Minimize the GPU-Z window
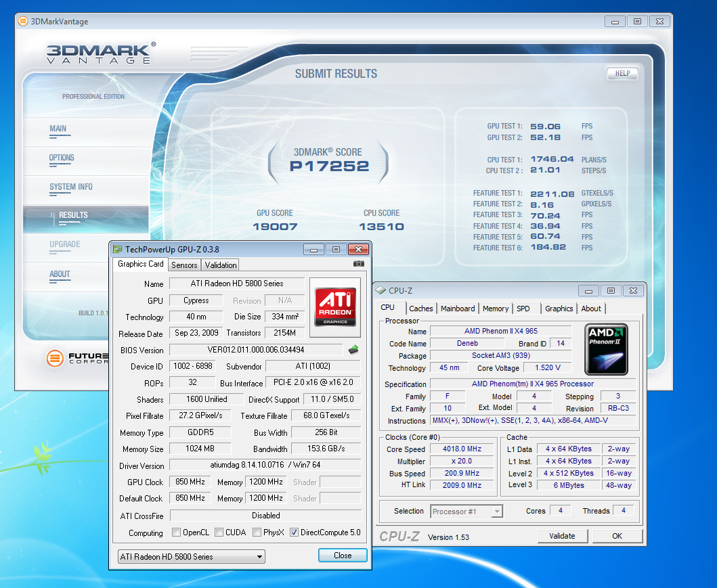The height and width of the screenshot is (588, 717). click(x=313, y=250)
